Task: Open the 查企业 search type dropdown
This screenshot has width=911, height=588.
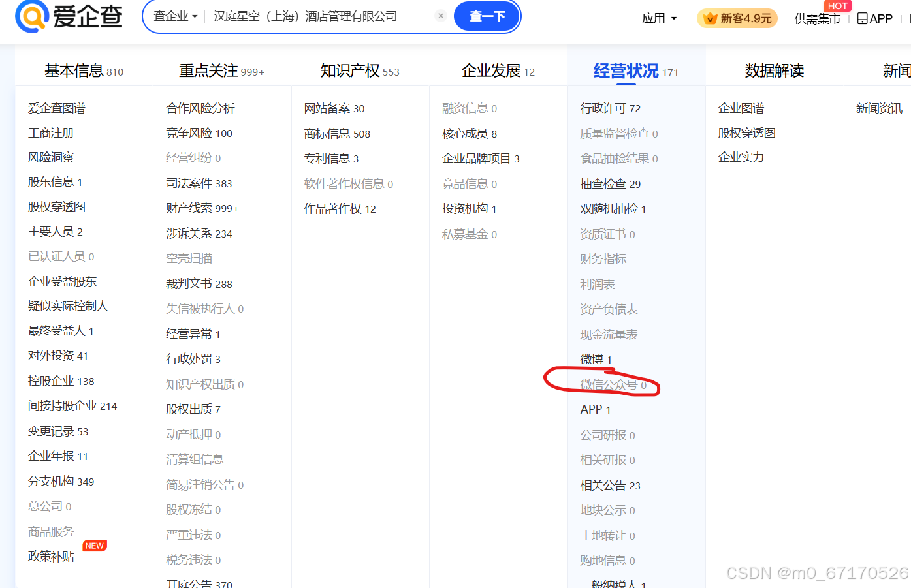Action: click(176, 16)
